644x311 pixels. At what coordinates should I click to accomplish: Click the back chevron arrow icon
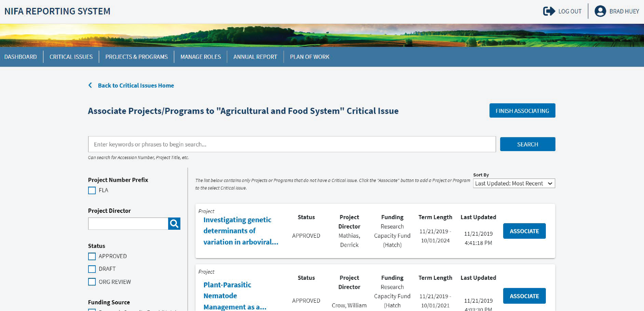coord(90,85)
